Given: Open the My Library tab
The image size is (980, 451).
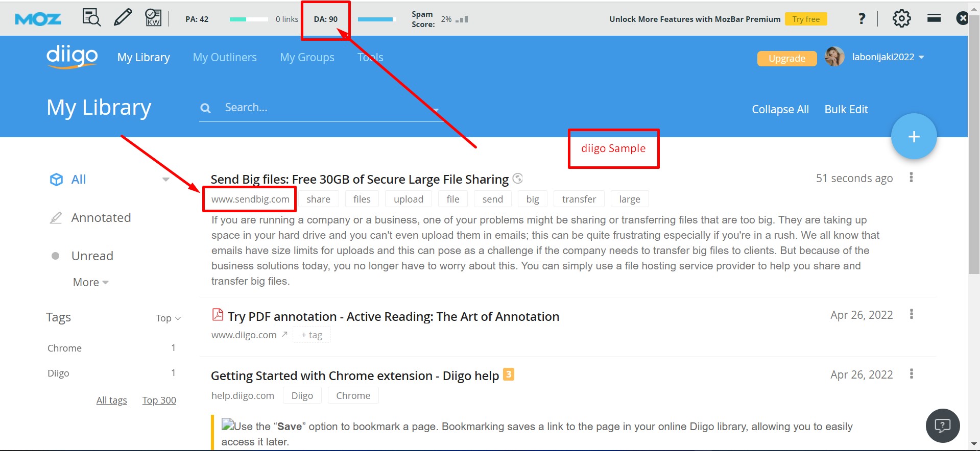Looking at the screenshot, I should pyautogui.click(x=144, y=57).
